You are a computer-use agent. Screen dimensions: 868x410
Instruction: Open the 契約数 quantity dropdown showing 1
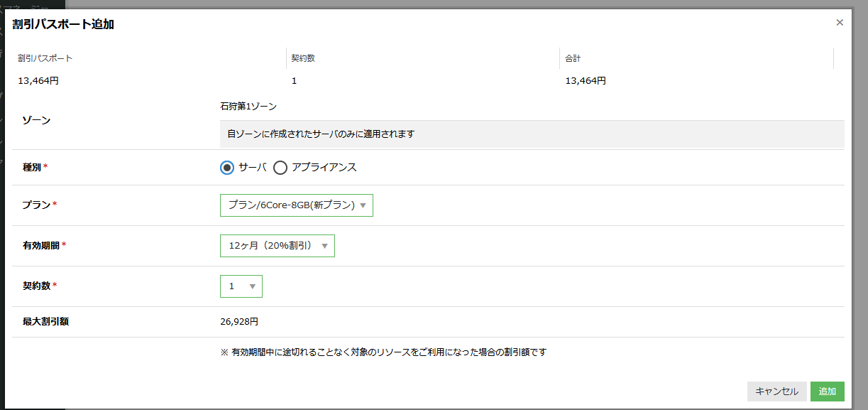(x=241, y=286)
